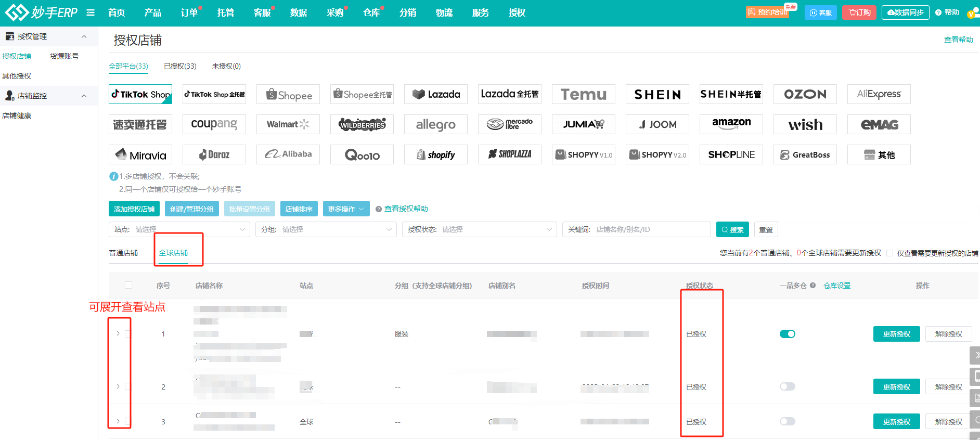Show the 未授权(0) platforms tab

226,66
